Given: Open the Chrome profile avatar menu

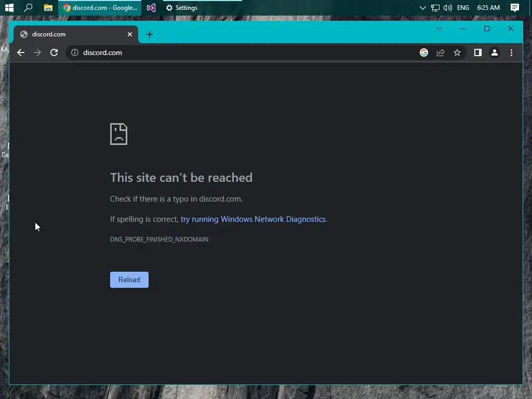Looking at the screenshot, I should click(x=495, y=52).
